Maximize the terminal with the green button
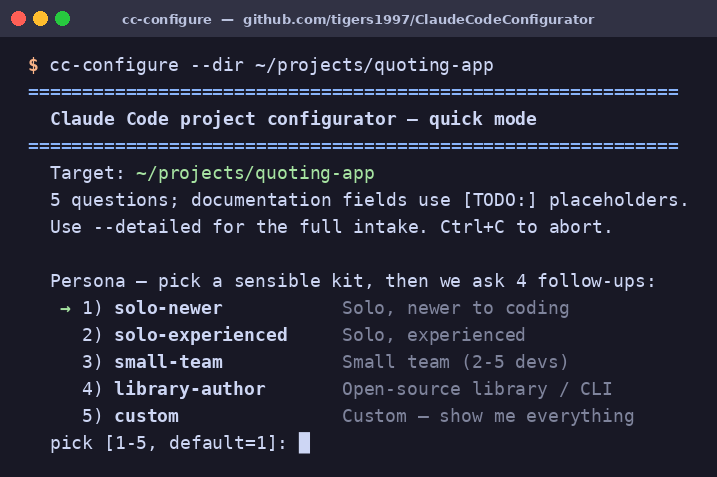This screenshot has width=717, height=477. tap(63, 19)
